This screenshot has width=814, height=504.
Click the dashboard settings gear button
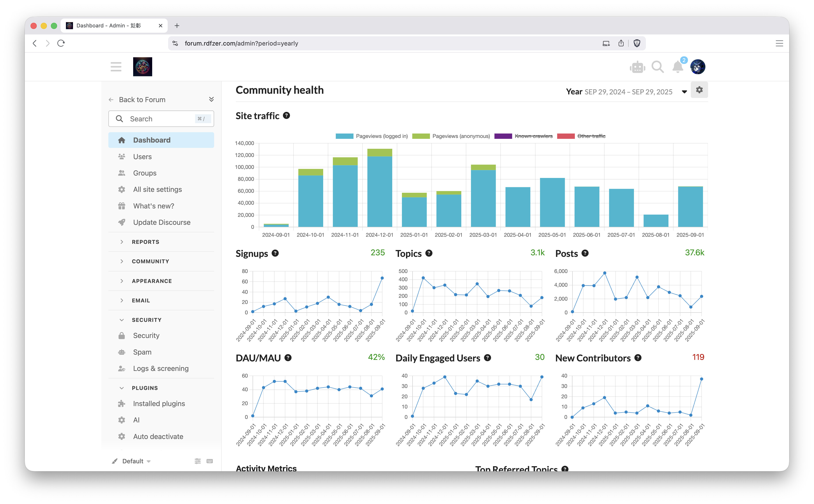pyautogui.click(x=699, y=90)
